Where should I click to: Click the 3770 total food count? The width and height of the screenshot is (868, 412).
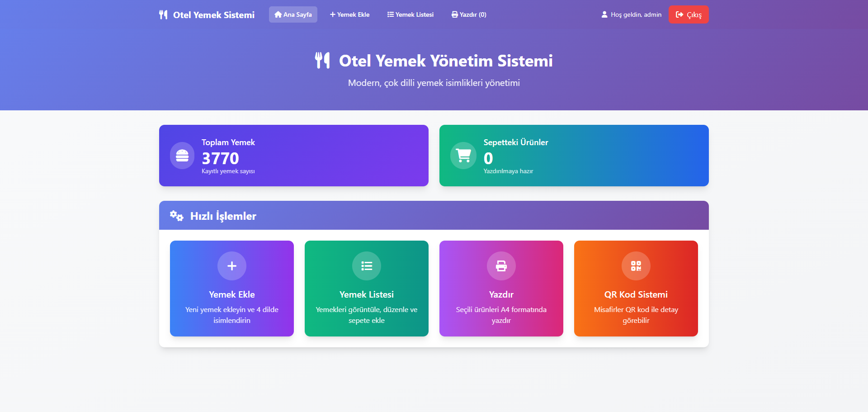(220, 158)
